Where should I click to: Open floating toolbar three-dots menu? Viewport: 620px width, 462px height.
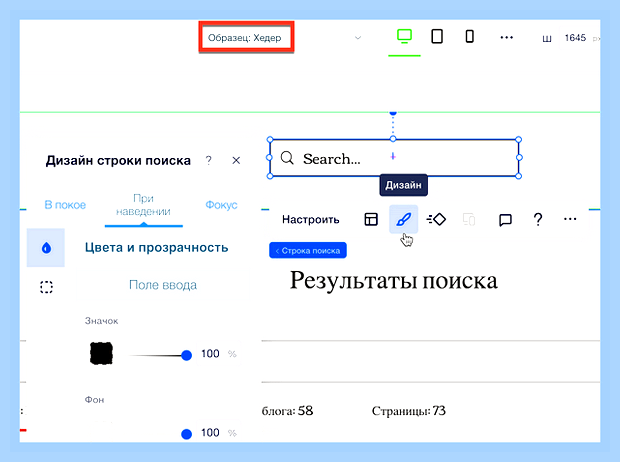(570, 219)
